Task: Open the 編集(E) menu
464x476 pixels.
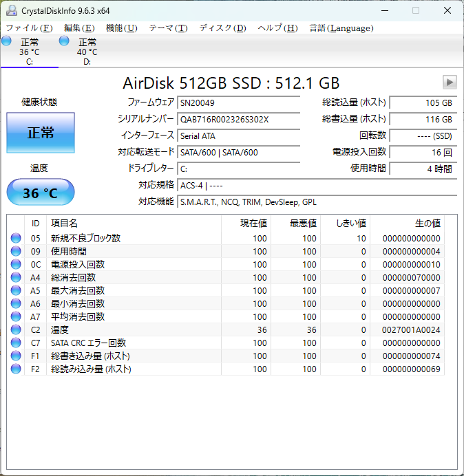Action: [x=79, y=28]
